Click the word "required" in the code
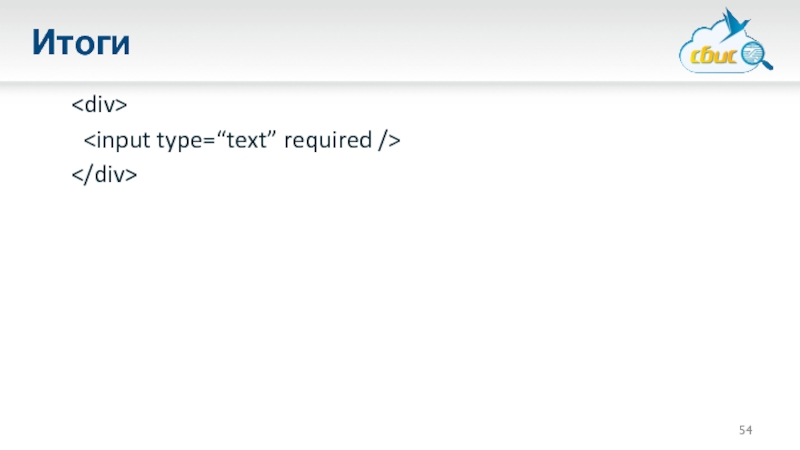Screen dimensions: 800x450 tap(327, 140)
